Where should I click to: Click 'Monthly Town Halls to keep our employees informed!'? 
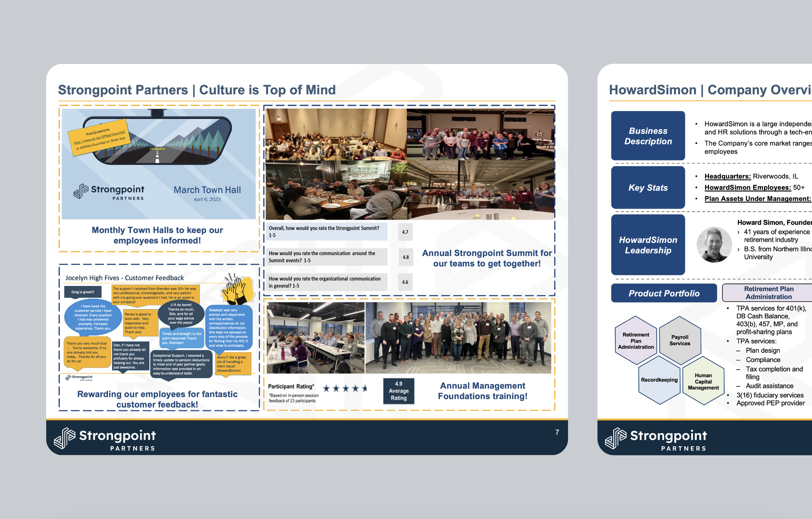coord(157,235)
